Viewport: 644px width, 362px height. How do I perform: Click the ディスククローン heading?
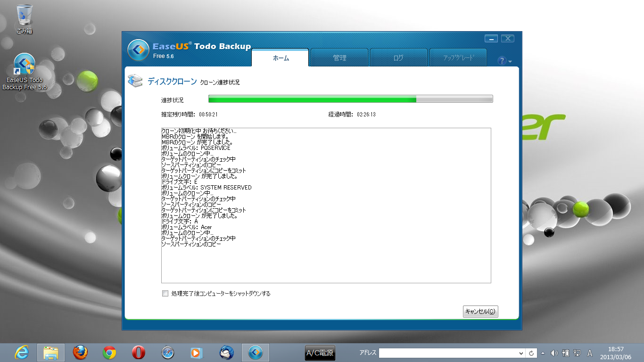coord(172,82)
